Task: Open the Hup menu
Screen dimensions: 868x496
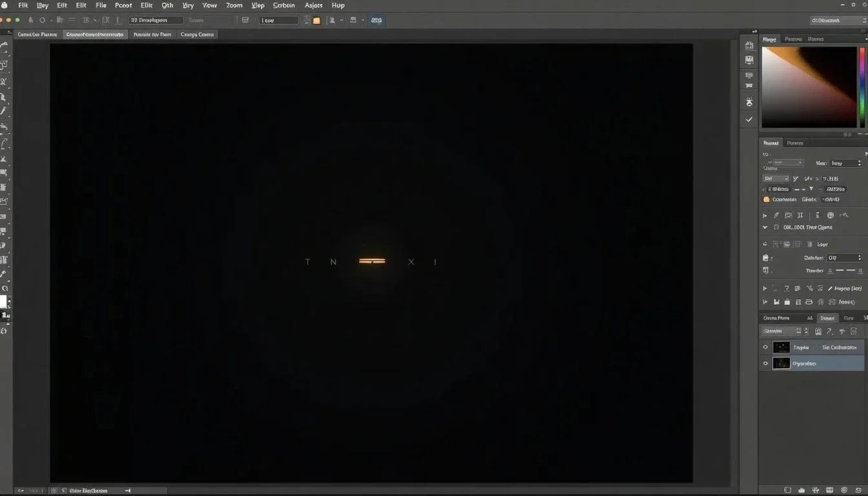Action: tap(338, 5)
